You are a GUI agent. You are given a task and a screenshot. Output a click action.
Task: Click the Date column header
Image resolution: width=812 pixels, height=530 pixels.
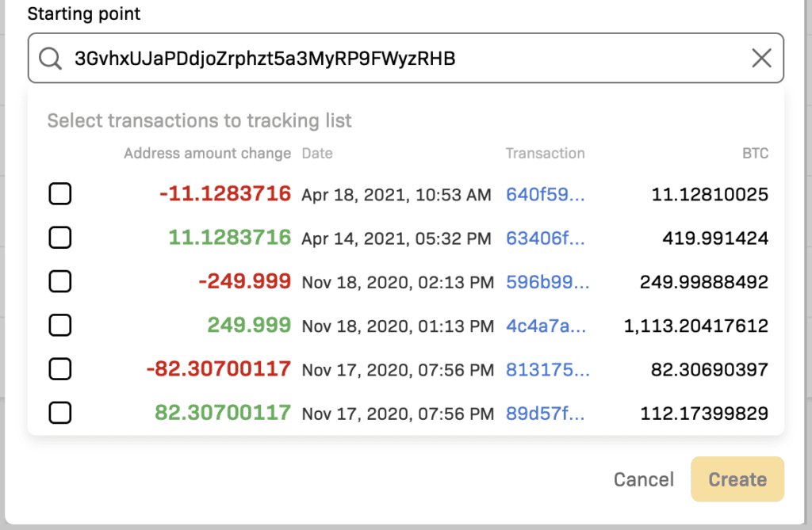tap(317, 154)
